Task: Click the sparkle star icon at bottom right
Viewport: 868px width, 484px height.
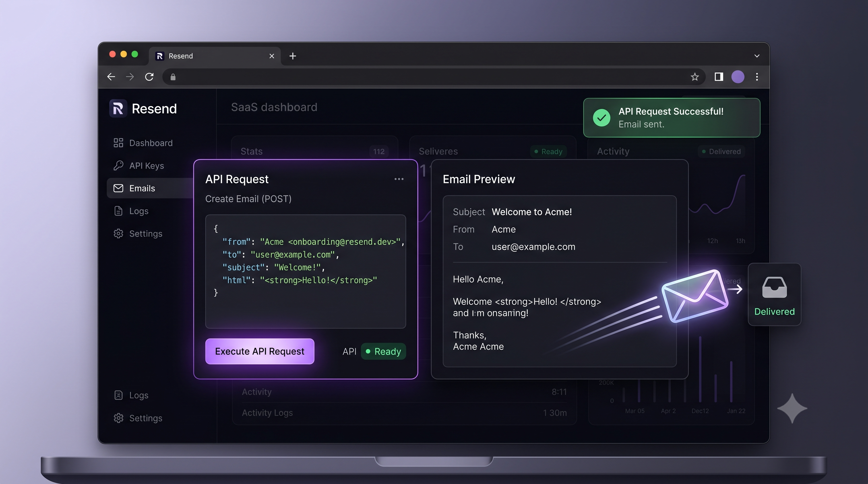Action: pos(792,408)
